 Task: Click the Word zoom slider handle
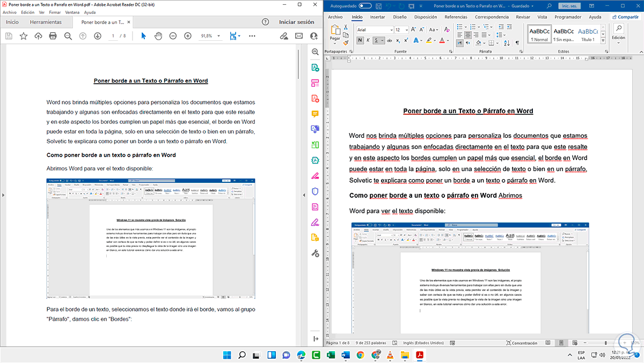605,343
